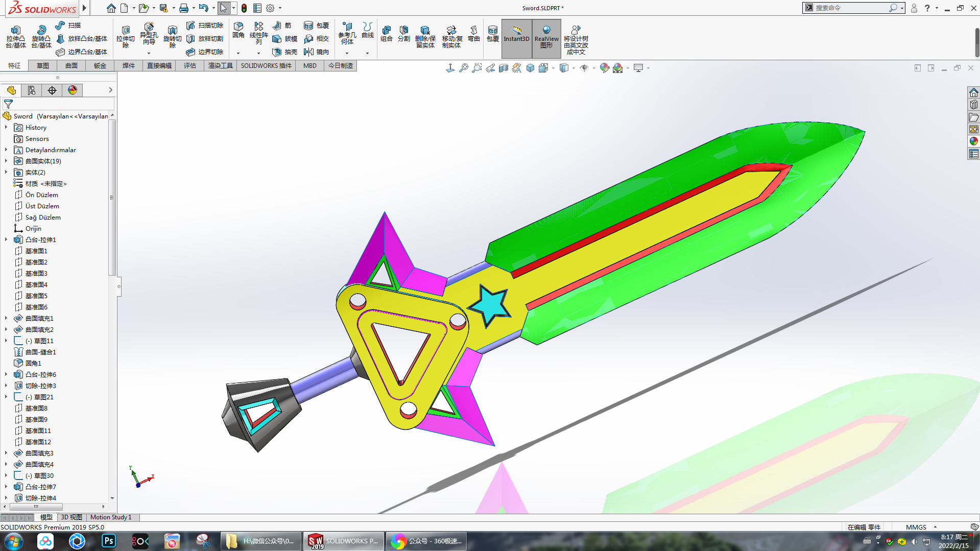Click the 删除/保留实体 delete body tool
Image resolution: width=980 pixels, height=551 pixels.
pos(425,37)
